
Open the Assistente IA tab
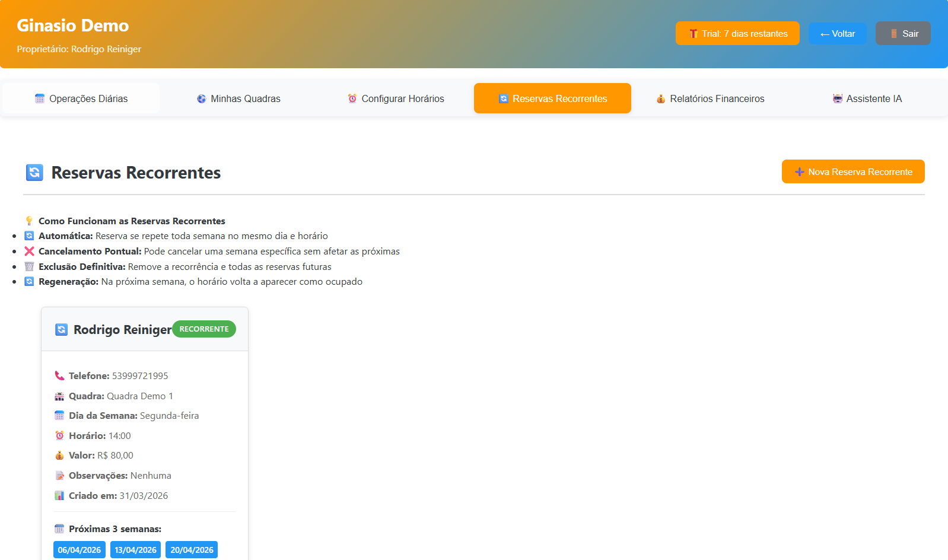(867, 98)
